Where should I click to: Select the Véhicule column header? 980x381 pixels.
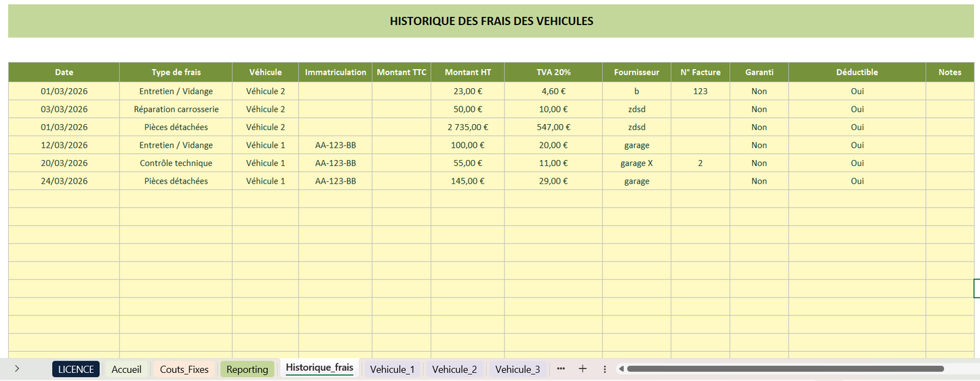tap(265, 72)
